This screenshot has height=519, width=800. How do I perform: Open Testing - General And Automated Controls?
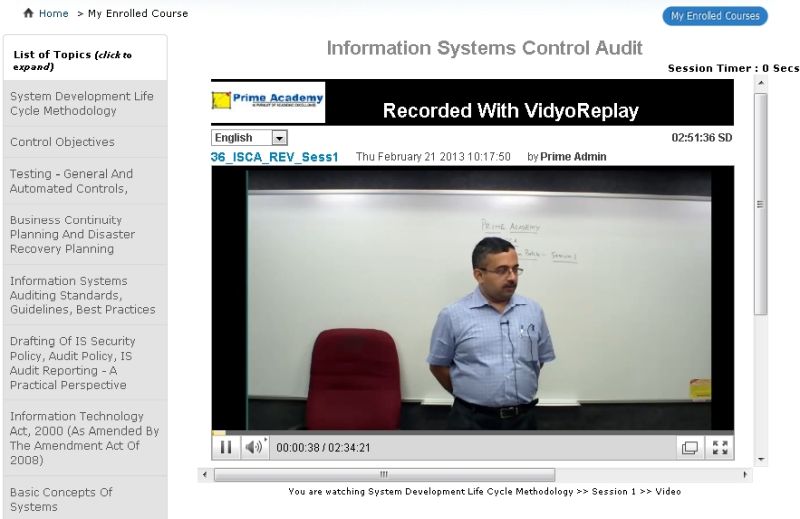71,181
